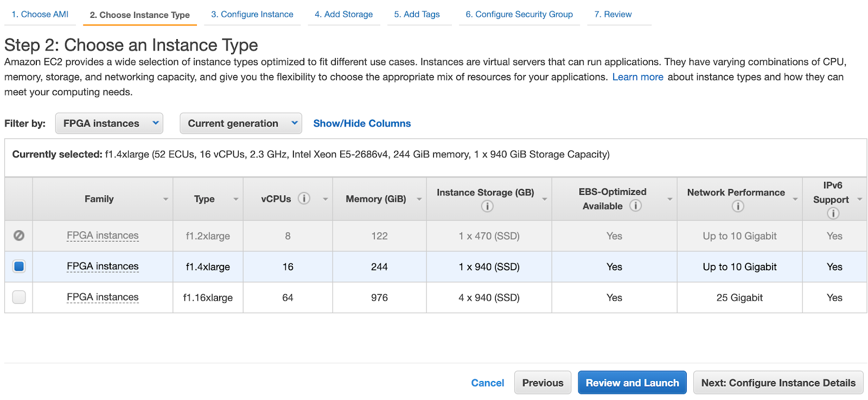This screenshot has width=868, height=400.
Task: Click Next: Configure Instance Details button
Action: [x=778, y=383]
